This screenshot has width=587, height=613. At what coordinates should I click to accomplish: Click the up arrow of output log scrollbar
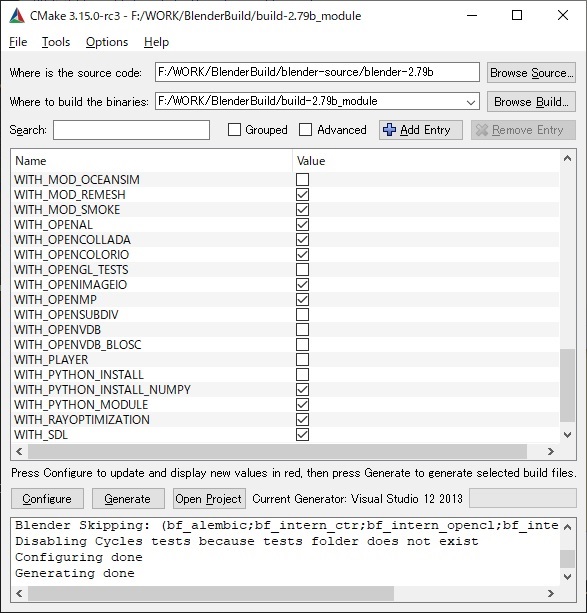[568, 527]
